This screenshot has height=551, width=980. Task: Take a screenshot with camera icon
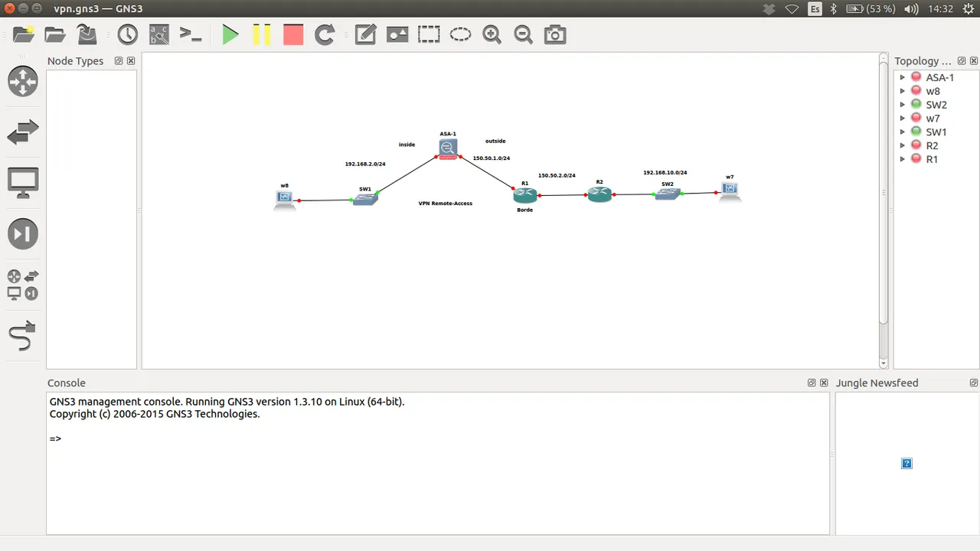click(x=555, y=34)
